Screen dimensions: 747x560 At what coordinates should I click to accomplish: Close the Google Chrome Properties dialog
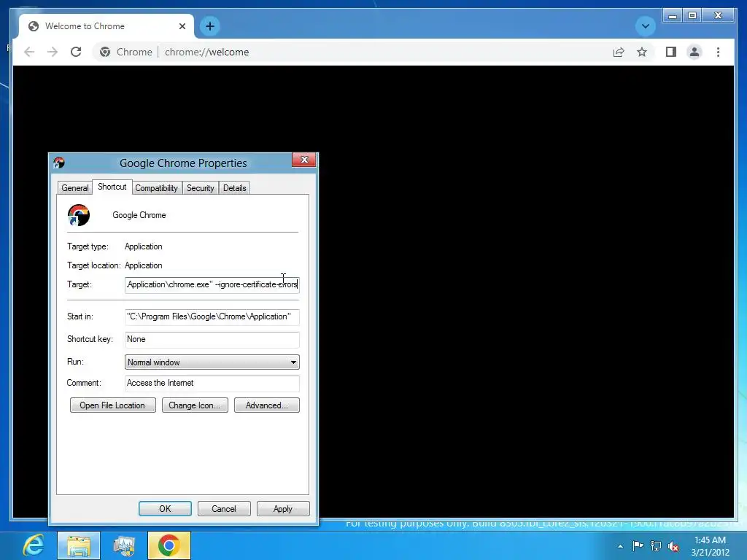(304, 160)
